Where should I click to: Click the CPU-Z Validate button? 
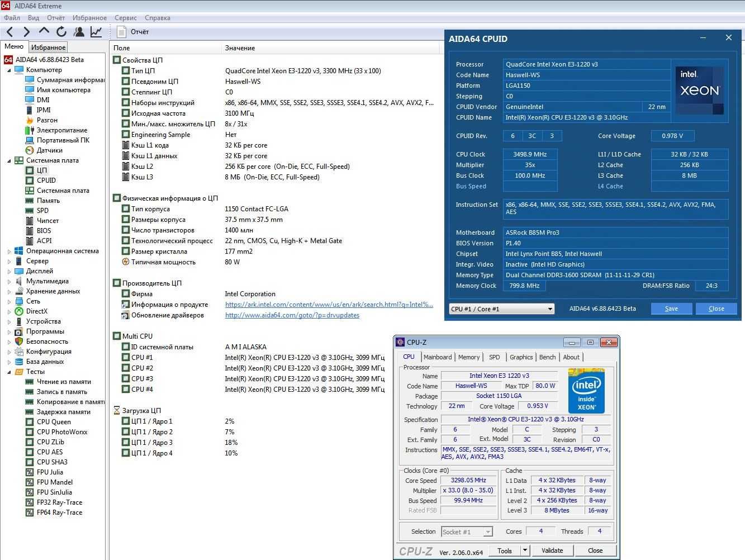click(x=552, y=550)
